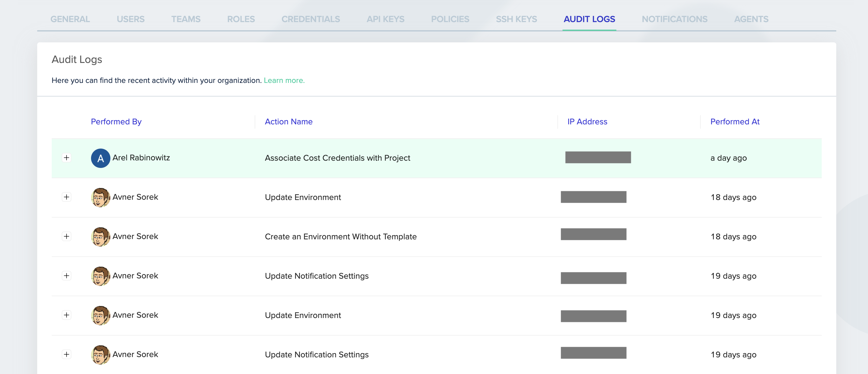Open the SSH KEYS tab
This screenshot has height=374, width=868.
[516, 19]
